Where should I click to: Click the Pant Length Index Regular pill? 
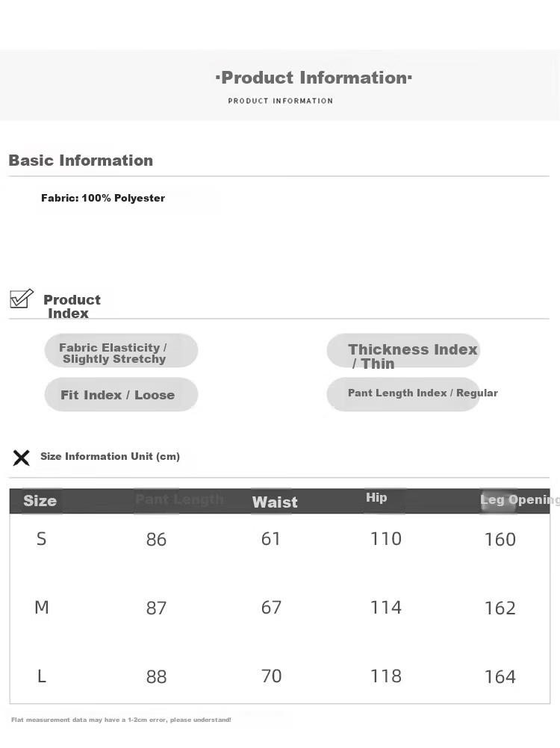pos(403,394)
